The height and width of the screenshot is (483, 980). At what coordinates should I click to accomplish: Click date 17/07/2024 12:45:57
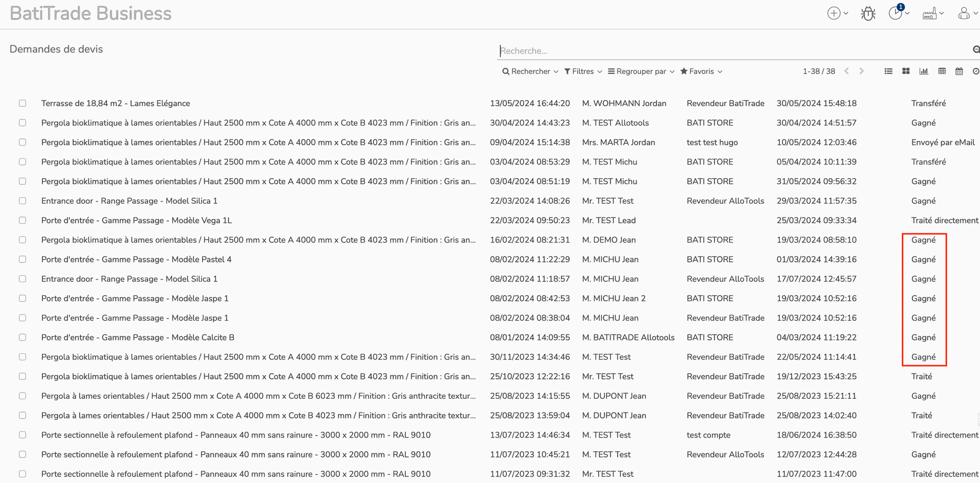coord(817,279)
